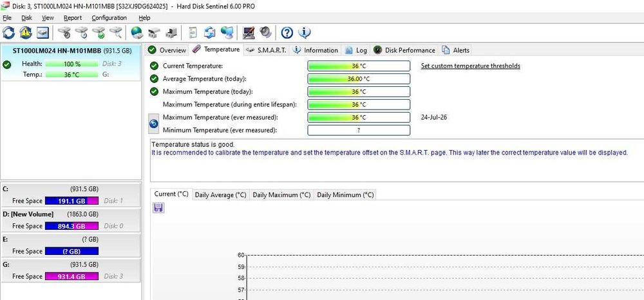This screenshot has height=300, width=644.
Task: Click the send email report toolbar icon
Action: point(211,32)
